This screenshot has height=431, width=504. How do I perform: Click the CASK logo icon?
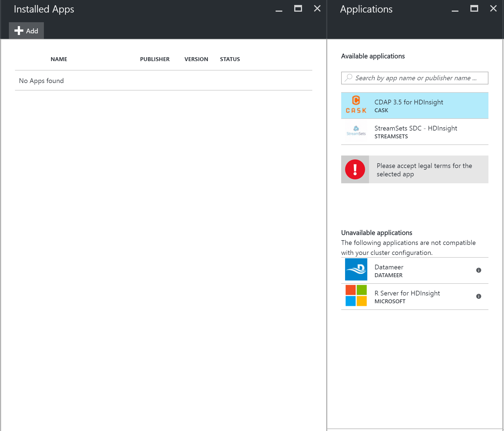point(356,104)
